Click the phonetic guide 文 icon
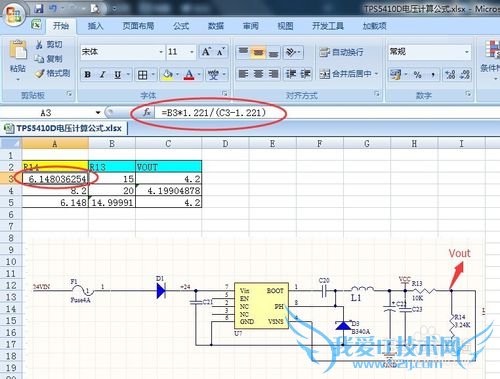This screenshot has width=500, height=379. click(x=213, y=74)
